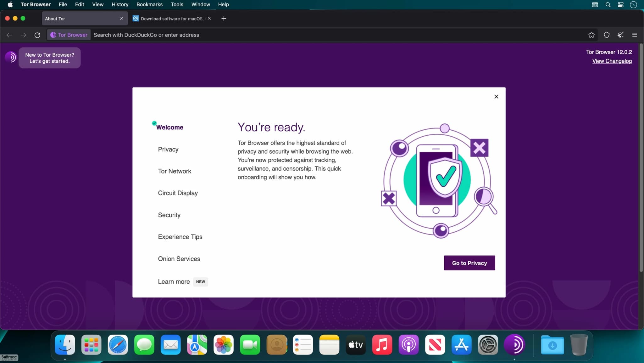The height and width of the screenshot is (363, 644).
Task: Open Control Center in the menu bar
Action: (620, 4)
